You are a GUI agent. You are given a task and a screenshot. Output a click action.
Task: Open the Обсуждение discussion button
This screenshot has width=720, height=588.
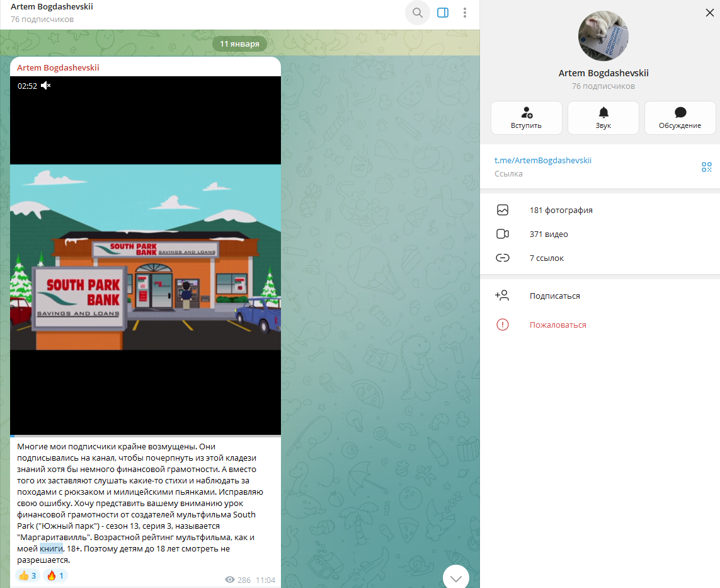680,118
